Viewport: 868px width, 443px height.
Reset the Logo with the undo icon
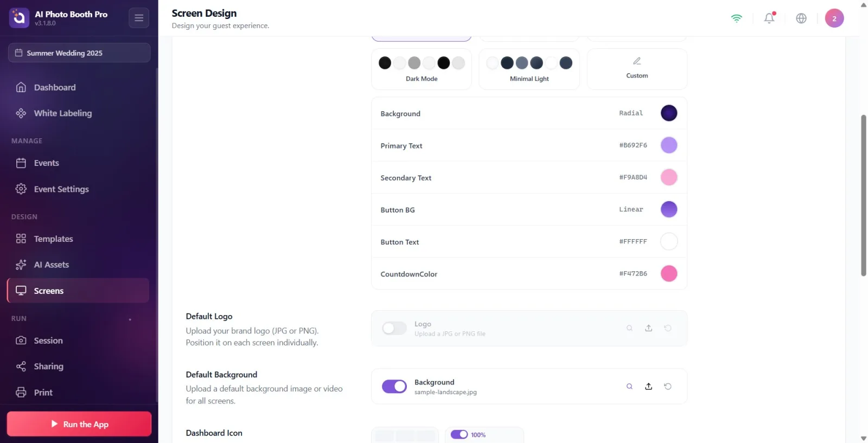[668, 328]
